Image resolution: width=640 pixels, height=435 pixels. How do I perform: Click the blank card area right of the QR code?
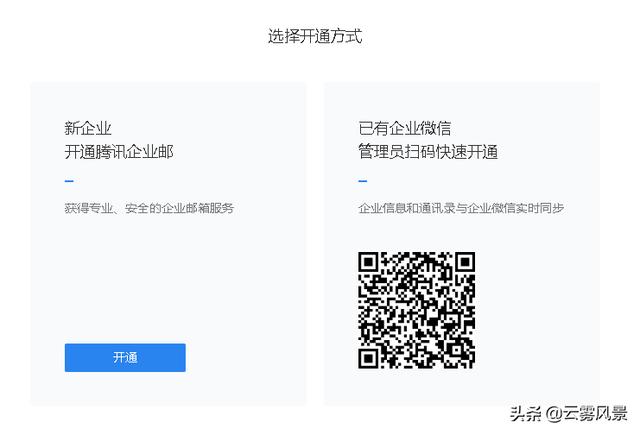pos(537,310)
